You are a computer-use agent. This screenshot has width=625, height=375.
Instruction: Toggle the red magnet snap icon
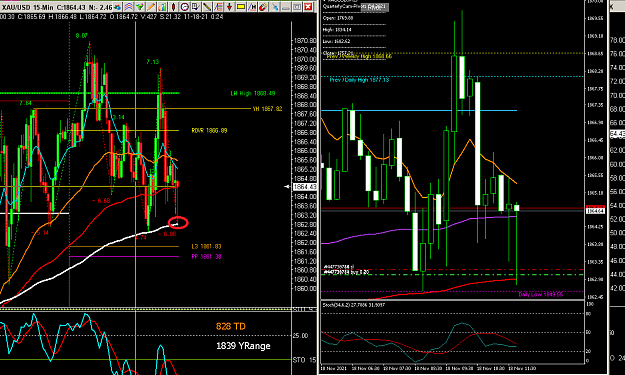[x=263, y=7]
